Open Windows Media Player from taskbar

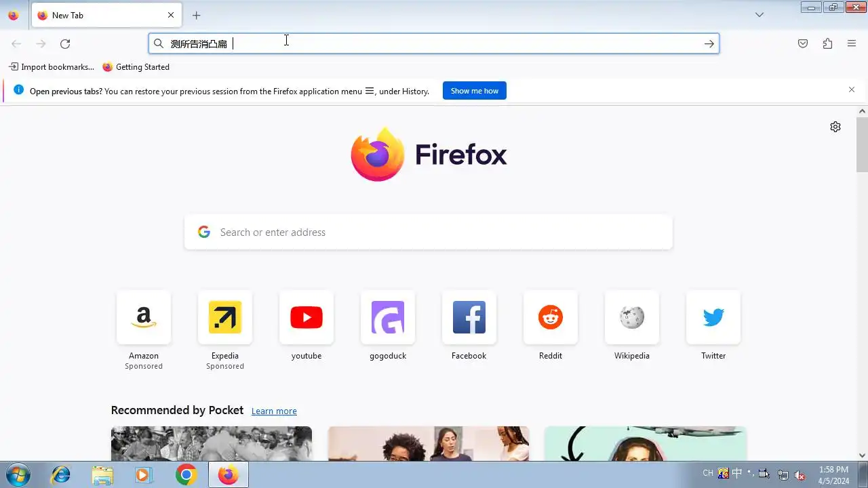point(142,474)
